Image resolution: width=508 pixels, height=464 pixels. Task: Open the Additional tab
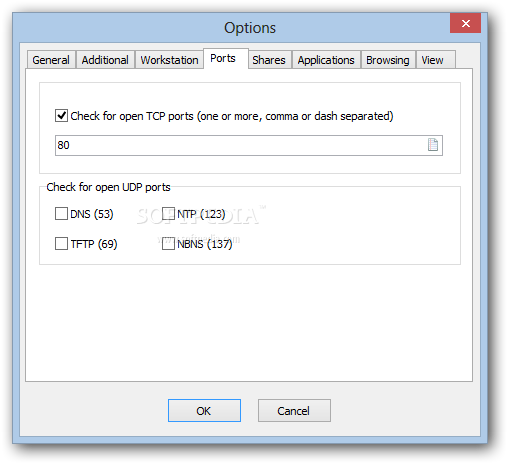point(105,60)
